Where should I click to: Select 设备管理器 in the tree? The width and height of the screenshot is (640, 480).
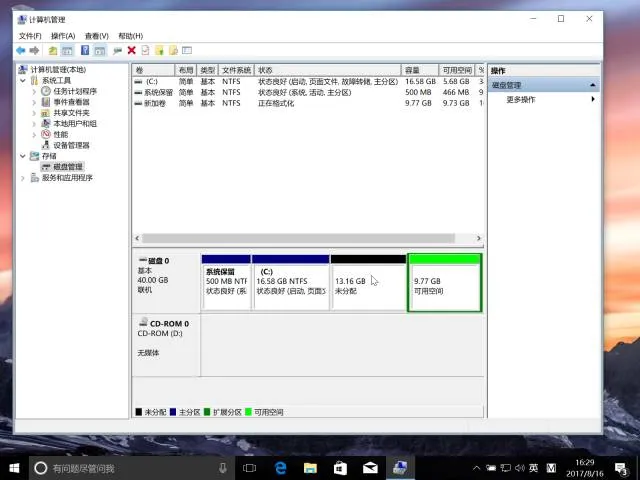coord(71,145)
